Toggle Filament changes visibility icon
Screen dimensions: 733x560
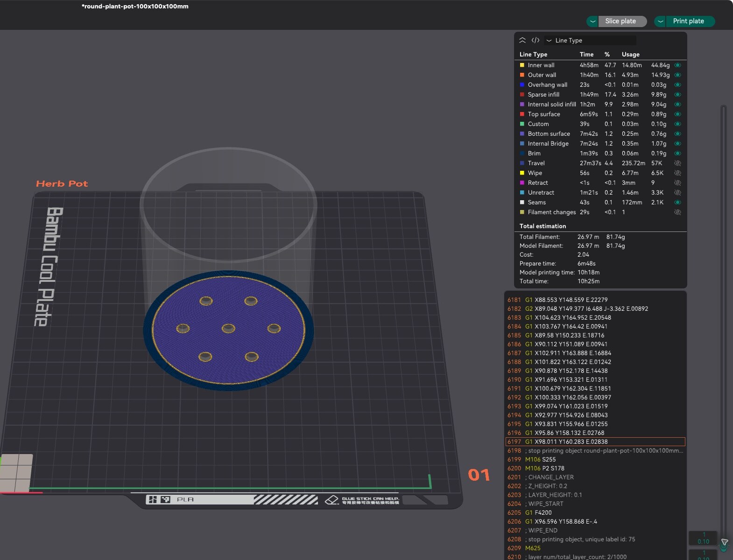[x=677, y=212]
